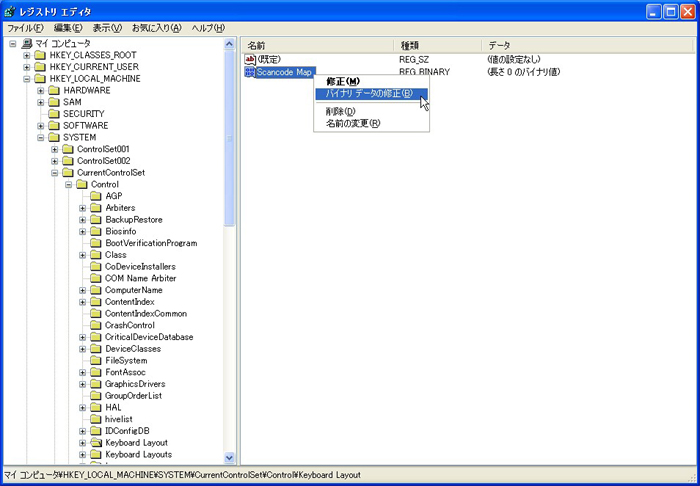Screen dimensions: 700x486
Task: Open the ファイル(F) menu
Action: 25,28
